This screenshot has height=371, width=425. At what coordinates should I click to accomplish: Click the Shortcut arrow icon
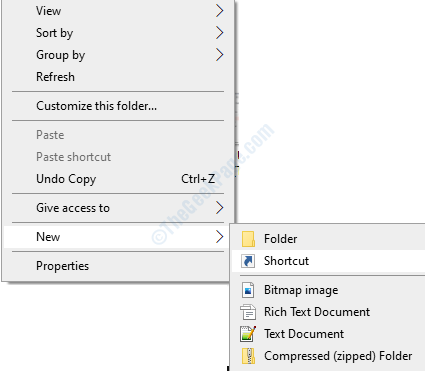pos(248,261)
